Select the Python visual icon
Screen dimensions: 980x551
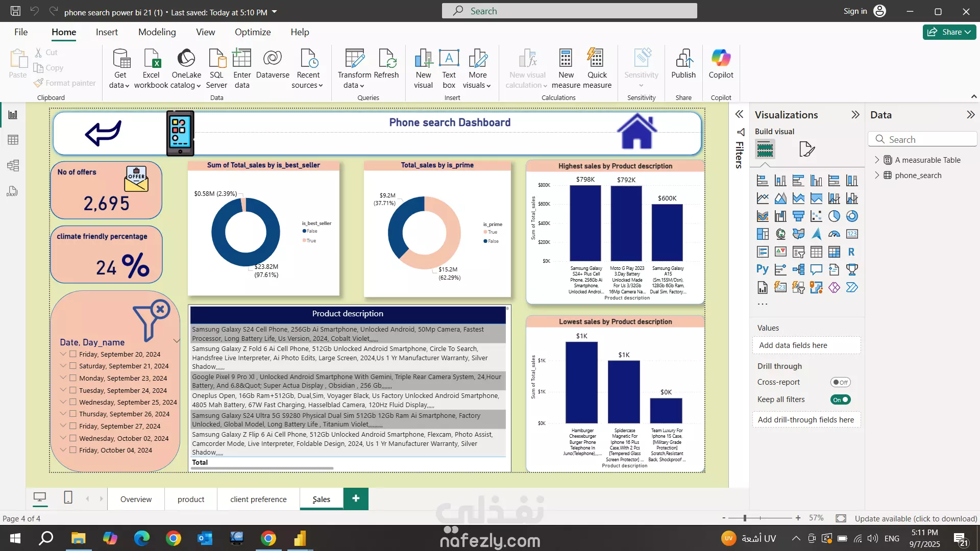coord(762,269)
